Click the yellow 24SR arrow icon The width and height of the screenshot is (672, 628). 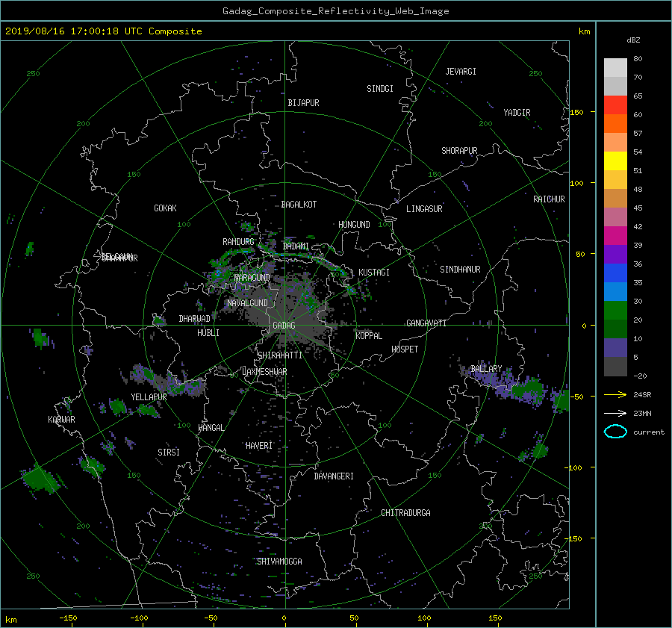pos(615,395)
